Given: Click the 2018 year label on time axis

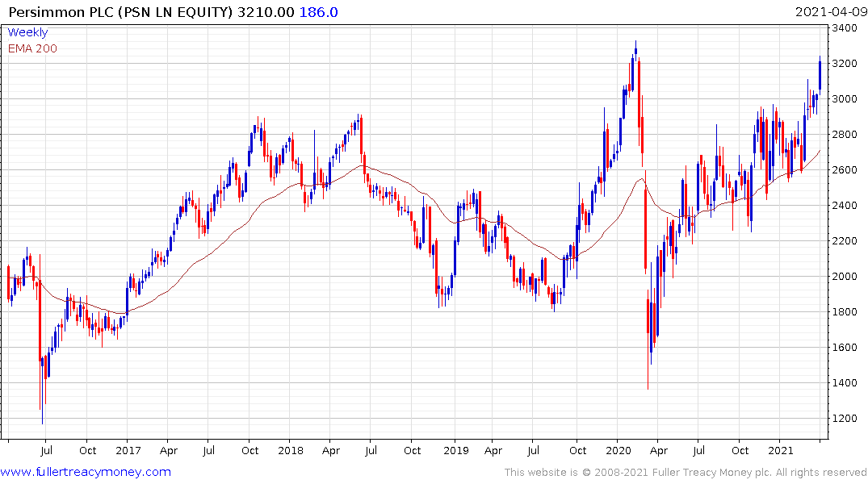Looking at the screenshot, I should pyautogui.click(x=291, y=450).
